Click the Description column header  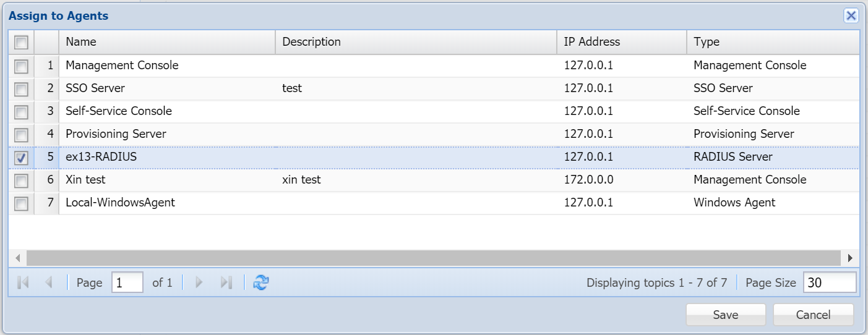[416, 42]
